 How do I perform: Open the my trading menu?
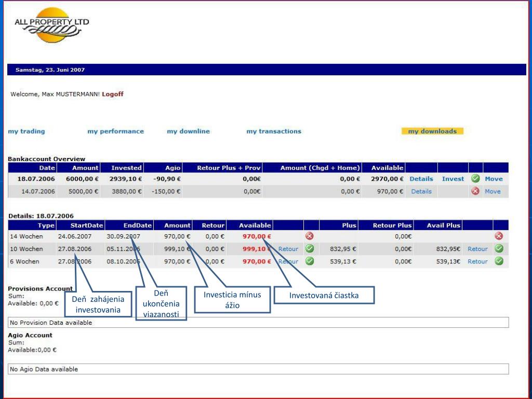click(x=26, y=131)
